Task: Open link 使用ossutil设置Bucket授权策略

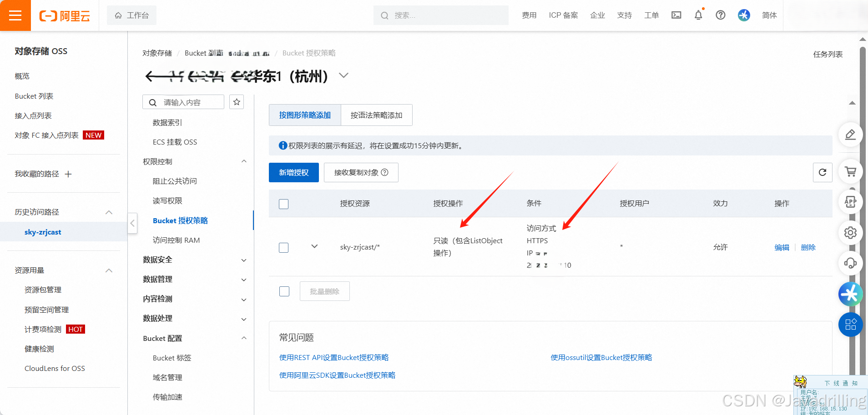Action: [x=601, y=357]
